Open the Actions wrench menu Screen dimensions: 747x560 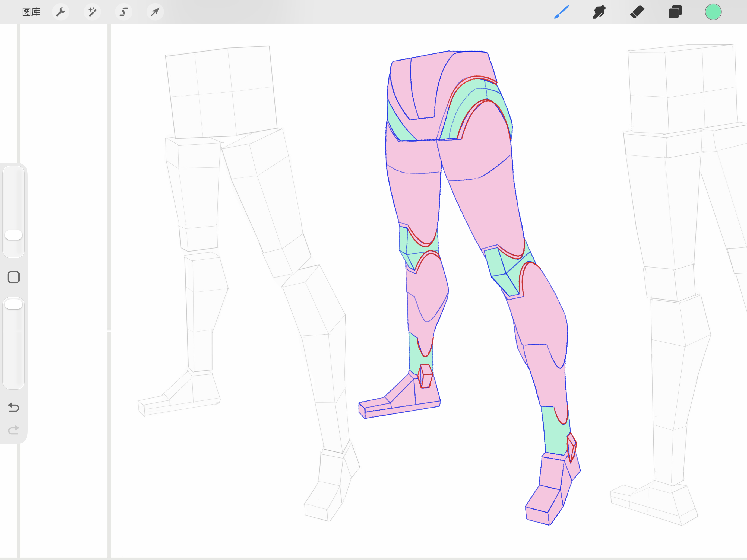[61, 12]
